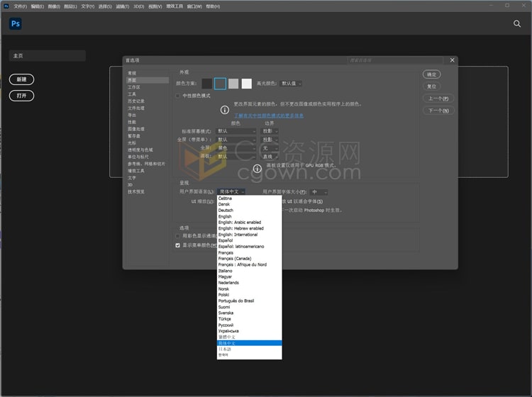Select 主页 tab in left sidebar
This screenshot has height=397, width=532.
point(48,56)
